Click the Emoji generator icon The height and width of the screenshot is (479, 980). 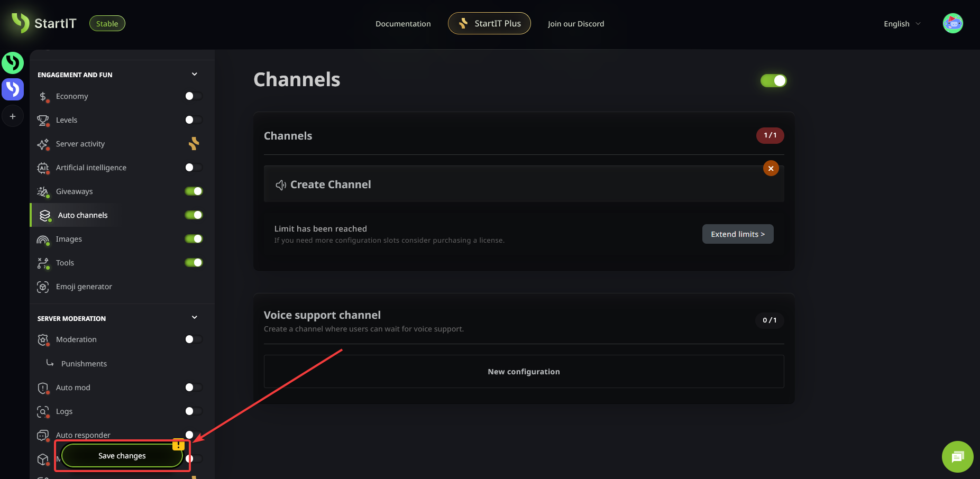click(43, 287)
